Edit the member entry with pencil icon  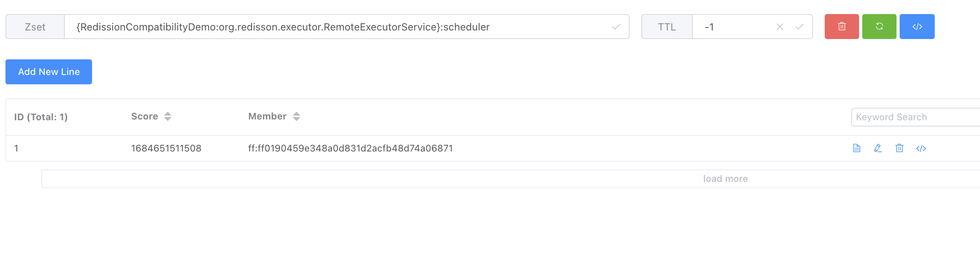878,148
